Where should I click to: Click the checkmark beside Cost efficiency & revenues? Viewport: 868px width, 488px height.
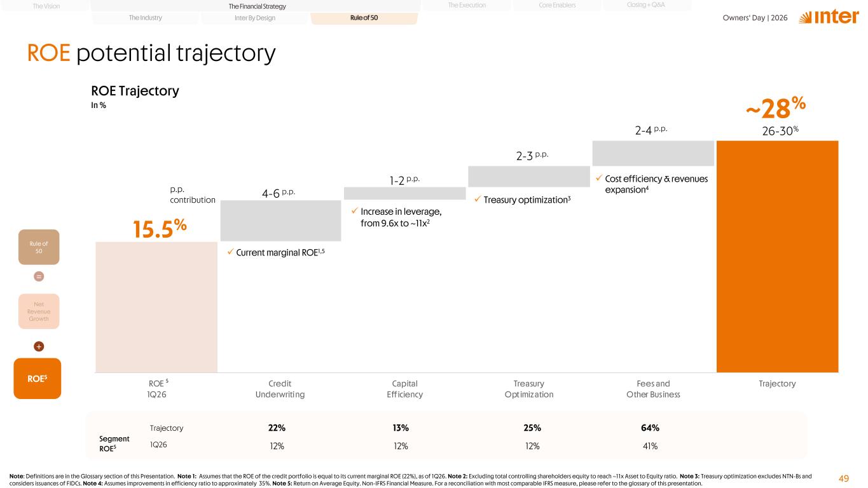(x=598, y=179)
